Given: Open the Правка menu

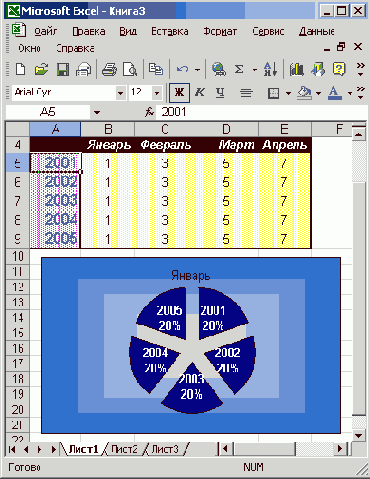Looking at the screenshot, I should coord(89,31).
